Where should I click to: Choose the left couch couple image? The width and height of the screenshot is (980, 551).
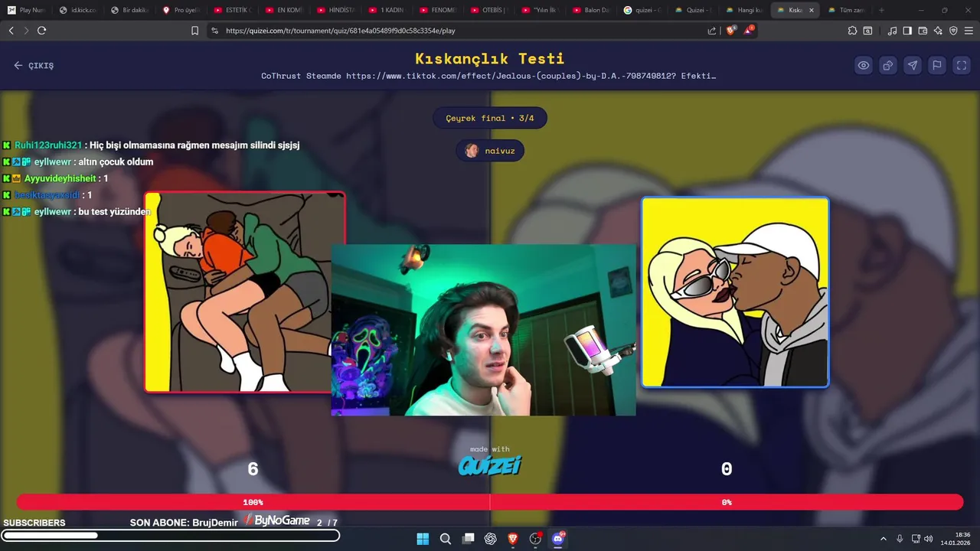point(245,292)
